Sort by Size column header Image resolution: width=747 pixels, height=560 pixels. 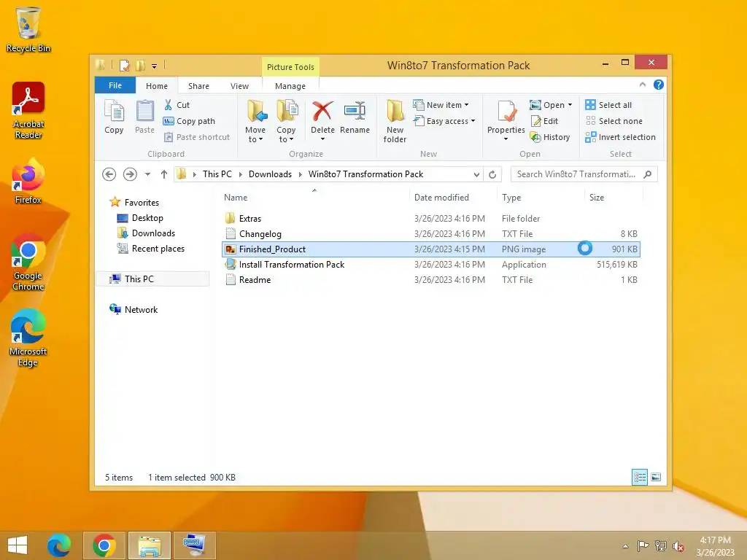(x=597, y=197)
